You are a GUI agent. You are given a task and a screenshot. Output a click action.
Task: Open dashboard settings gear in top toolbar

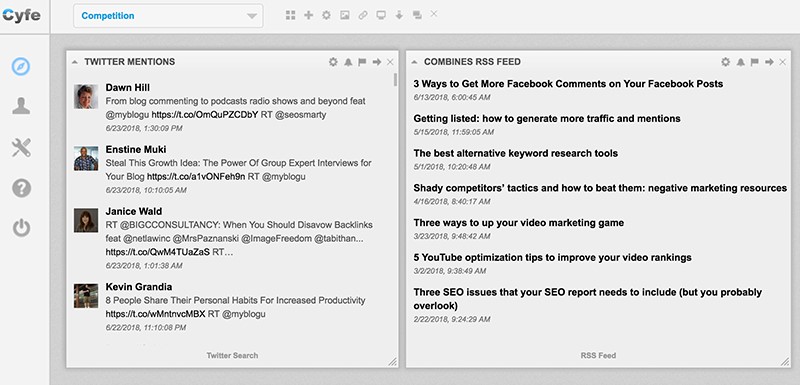click(327, 15)
